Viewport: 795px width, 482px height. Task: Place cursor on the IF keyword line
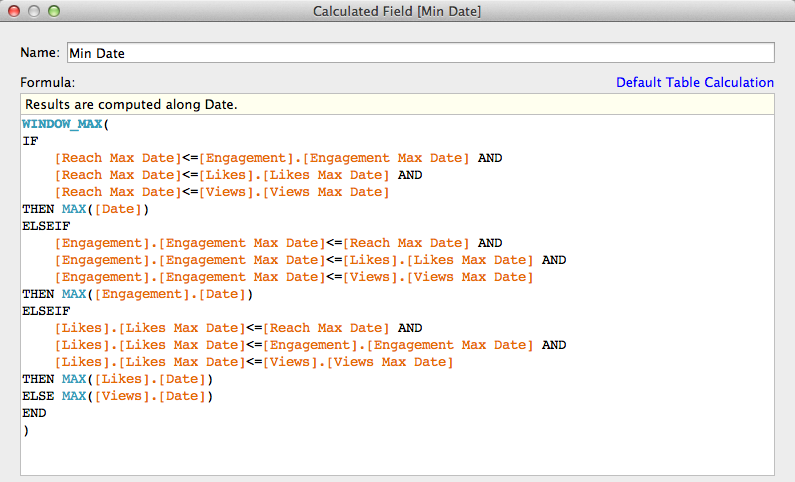pyautogui.click(x=29, y=141)
